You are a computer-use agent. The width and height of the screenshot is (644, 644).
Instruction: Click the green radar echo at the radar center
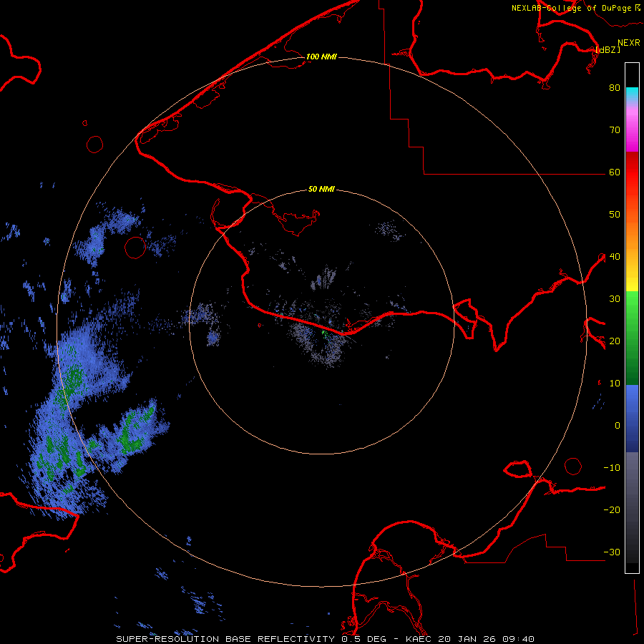pyautogui.click(x=324, y=333)
